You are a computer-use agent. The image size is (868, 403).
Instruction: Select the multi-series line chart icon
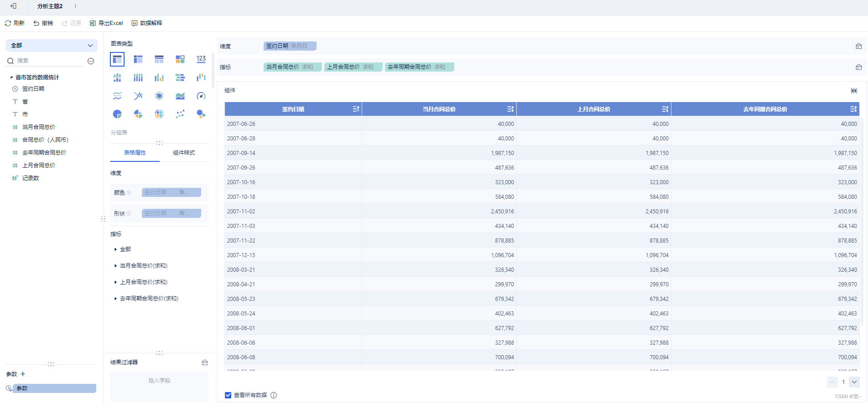138,96
